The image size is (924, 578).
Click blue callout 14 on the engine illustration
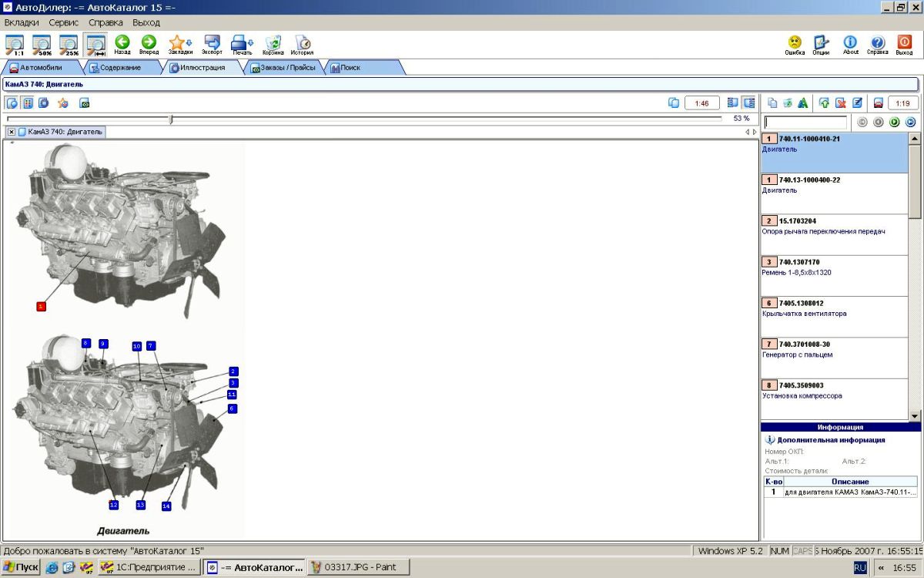166,506
